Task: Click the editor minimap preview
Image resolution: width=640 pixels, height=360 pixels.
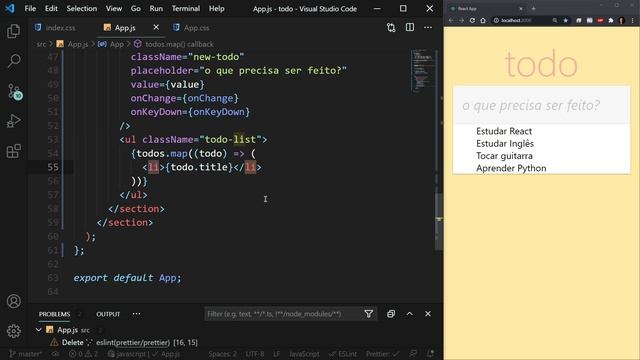Action: [422, 71]
